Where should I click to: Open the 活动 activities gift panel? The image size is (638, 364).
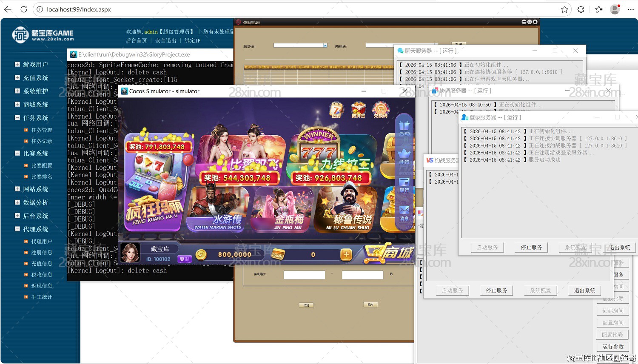click(404, 126)
